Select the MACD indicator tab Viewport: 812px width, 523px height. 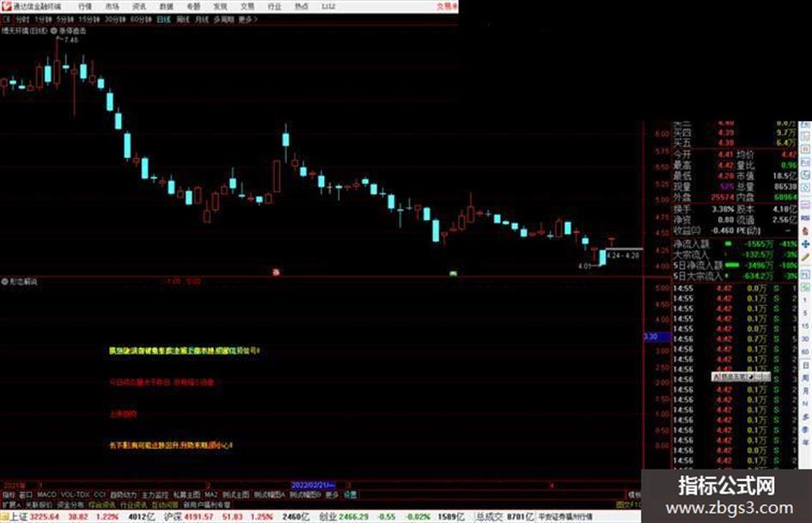(46, 495)
